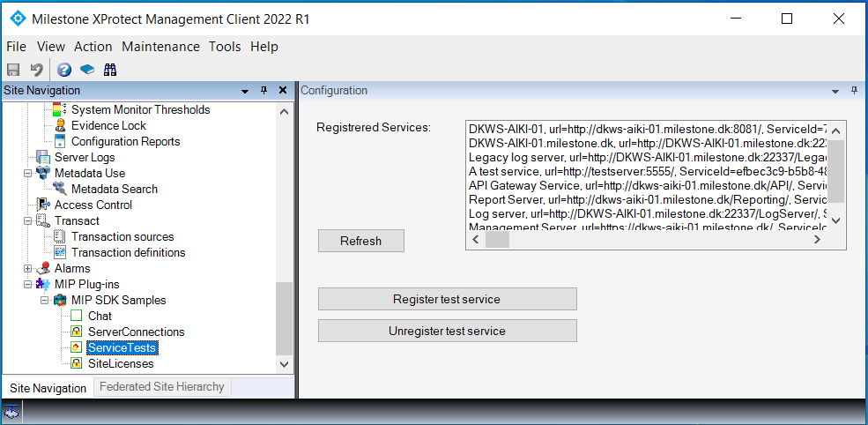This screenshot has height=425, width=868.
Task: Click the ServiceTests node icon
Action: coord(77,348)
